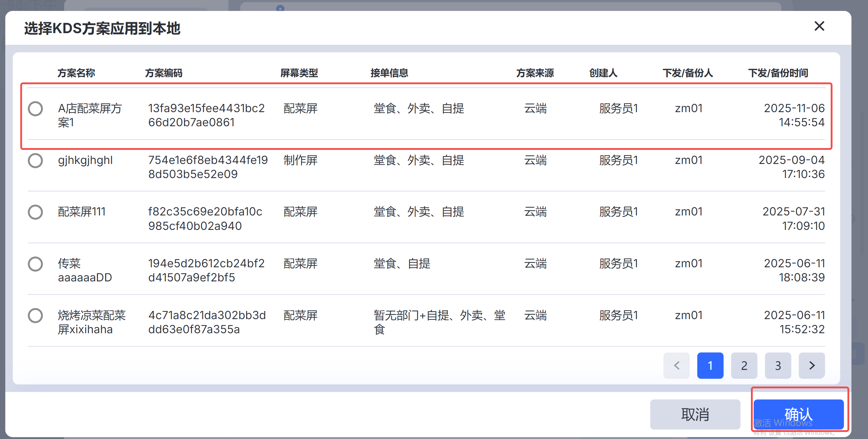
Task: Go to next page arrow
Action: pyautogui.click(x=812, y=366)
